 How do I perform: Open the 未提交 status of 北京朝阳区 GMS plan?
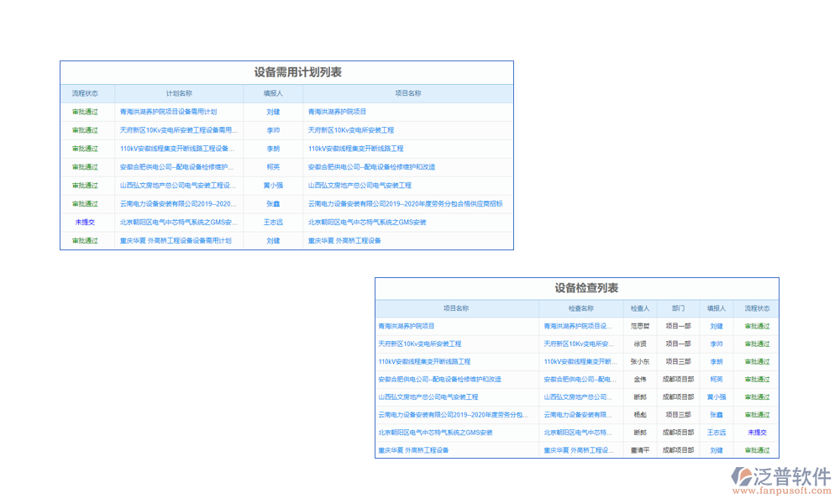pos(84,222)
